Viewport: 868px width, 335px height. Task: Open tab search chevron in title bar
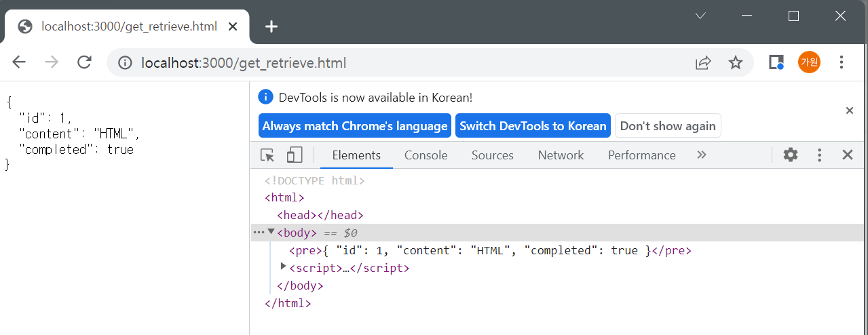701,16
